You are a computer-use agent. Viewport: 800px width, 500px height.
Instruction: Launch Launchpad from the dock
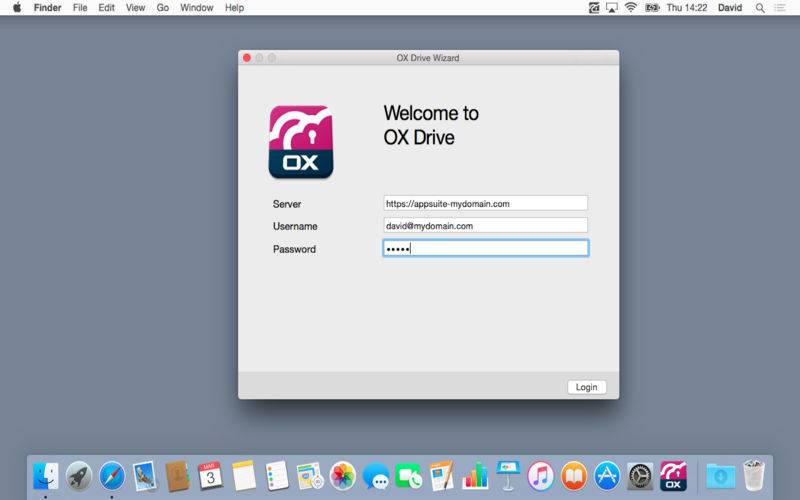click(79, 476)
